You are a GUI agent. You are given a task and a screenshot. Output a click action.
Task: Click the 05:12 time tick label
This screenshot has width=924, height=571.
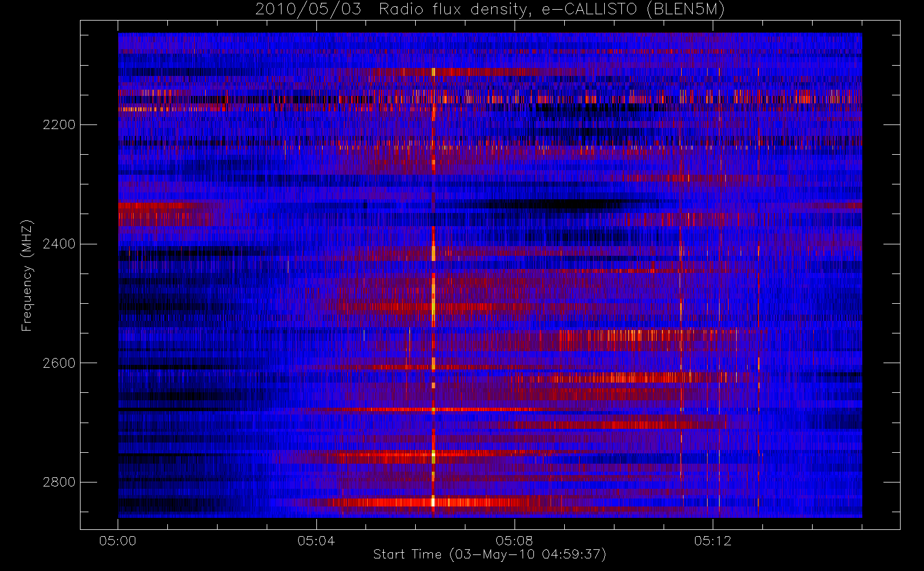pyautogui.click(x=713, y=541)
